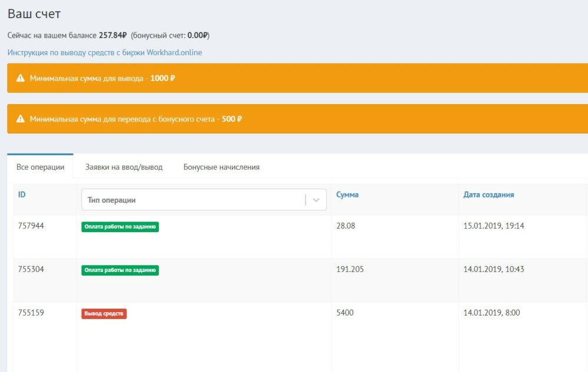Sort by the Дата создания column header
588x372 pixels.
(x=489, y=194)
